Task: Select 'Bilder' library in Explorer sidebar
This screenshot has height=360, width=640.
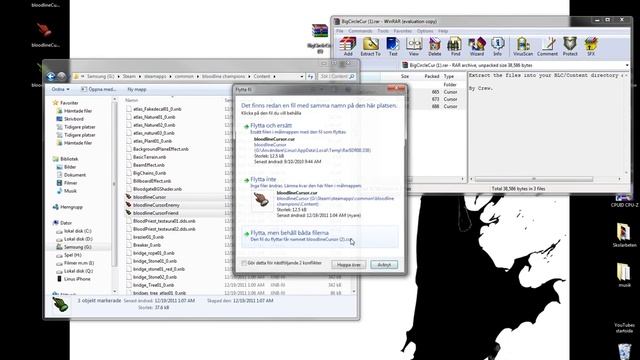Action: (x=70, y=167)
